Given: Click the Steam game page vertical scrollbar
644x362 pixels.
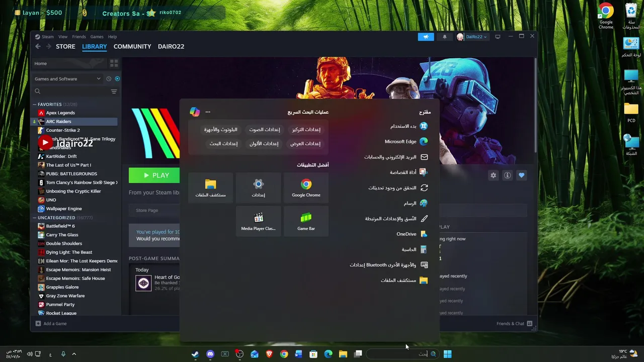Looking at the screenshot, I should click(535, 105).
